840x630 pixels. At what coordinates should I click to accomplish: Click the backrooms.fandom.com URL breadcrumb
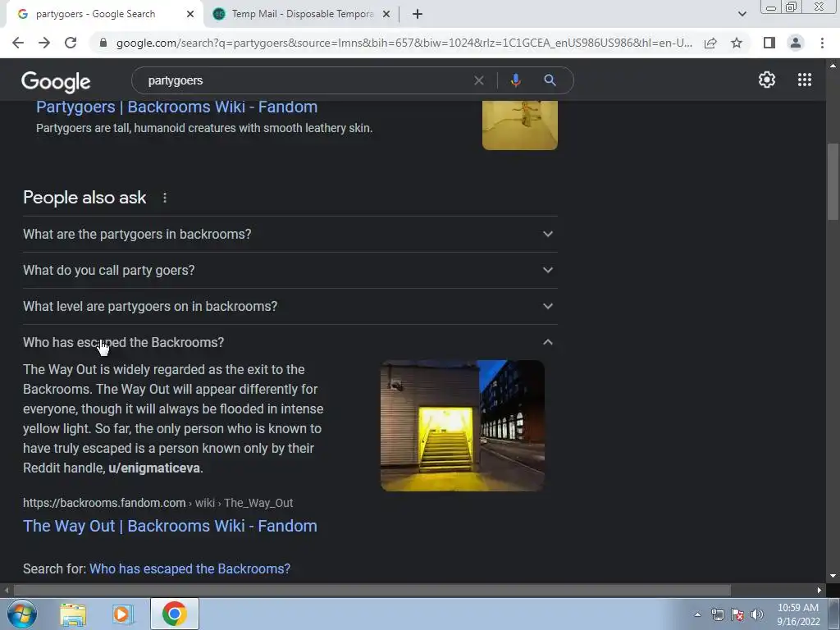coord(158,503)
